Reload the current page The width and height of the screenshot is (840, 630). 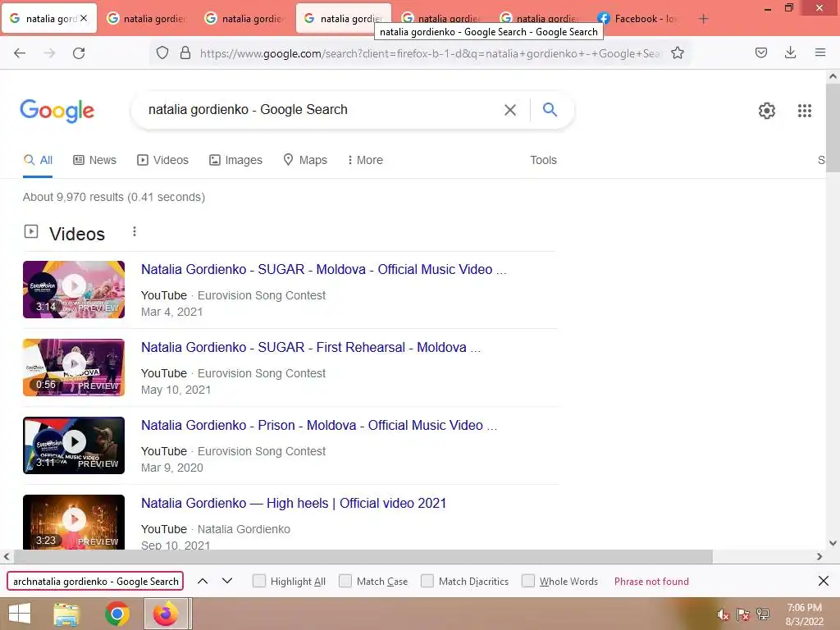79,53
